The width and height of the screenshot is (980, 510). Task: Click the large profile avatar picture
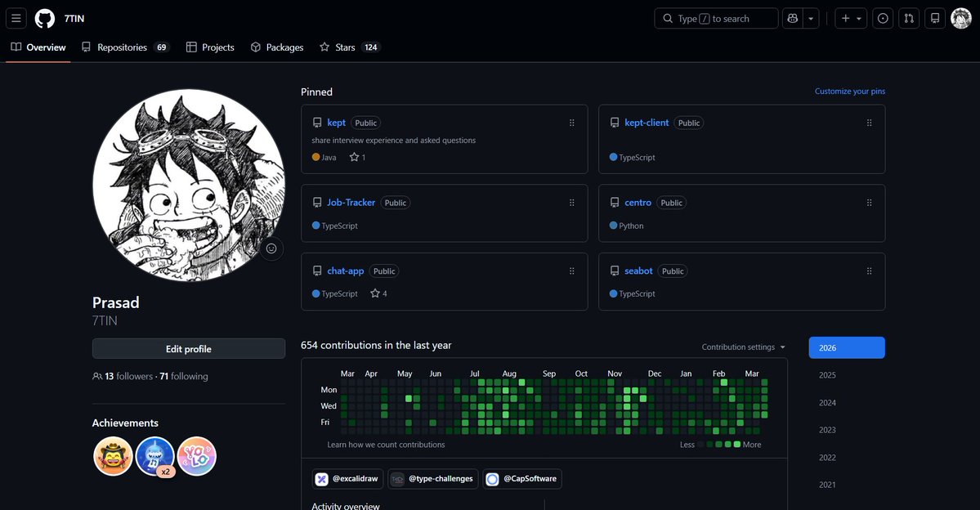tap(189, 186)
